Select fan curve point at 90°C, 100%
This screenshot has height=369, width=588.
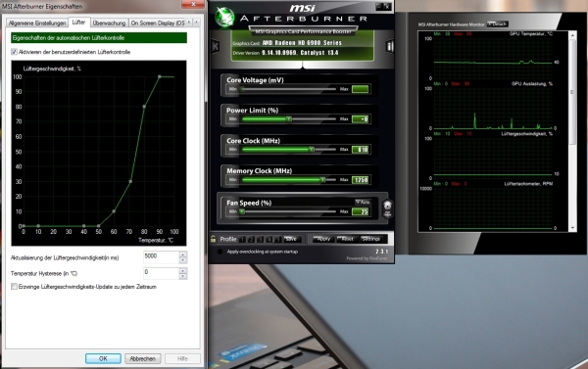coord(160,76)
